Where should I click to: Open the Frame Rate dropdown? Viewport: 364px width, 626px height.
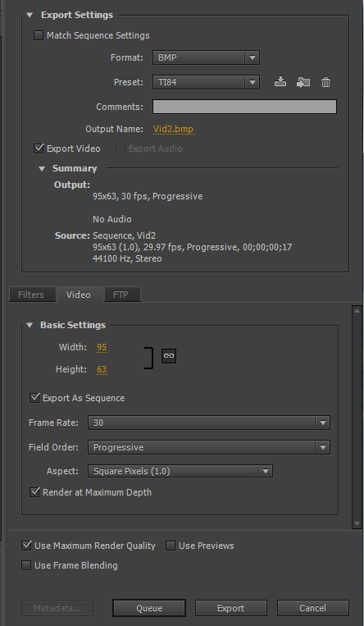tap(209, 423)
